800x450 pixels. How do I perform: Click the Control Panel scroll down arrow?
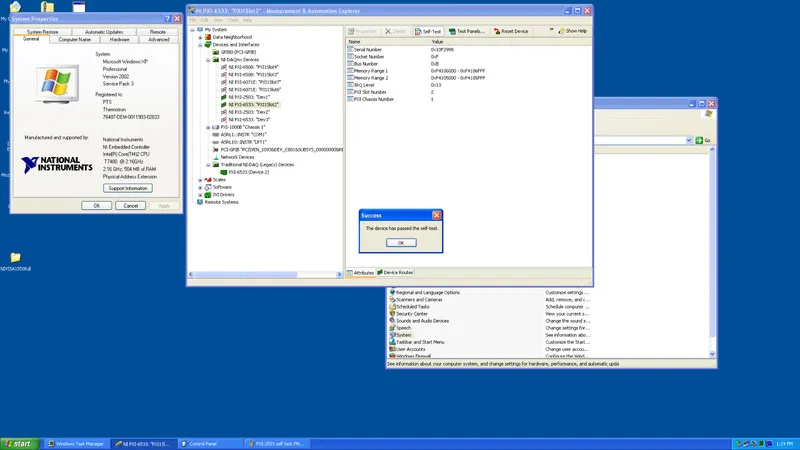tap(712, 354)
